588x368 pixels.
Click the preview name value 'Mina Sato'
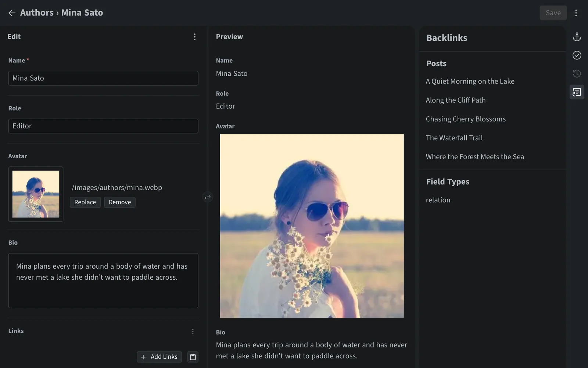tap(232, 73)
